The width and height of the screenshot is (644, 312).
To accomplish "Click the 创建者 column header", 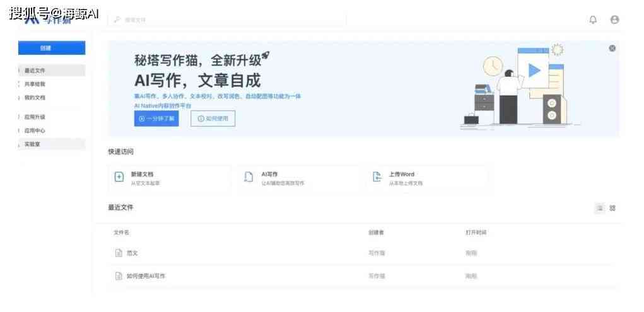I will 376,233.
